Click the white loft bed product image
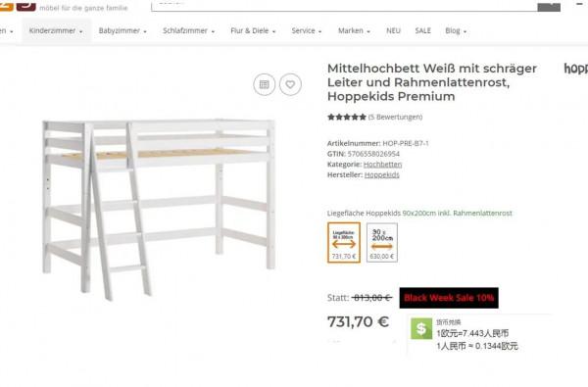This screenshot has height=387, width=588. coord(159,210)
